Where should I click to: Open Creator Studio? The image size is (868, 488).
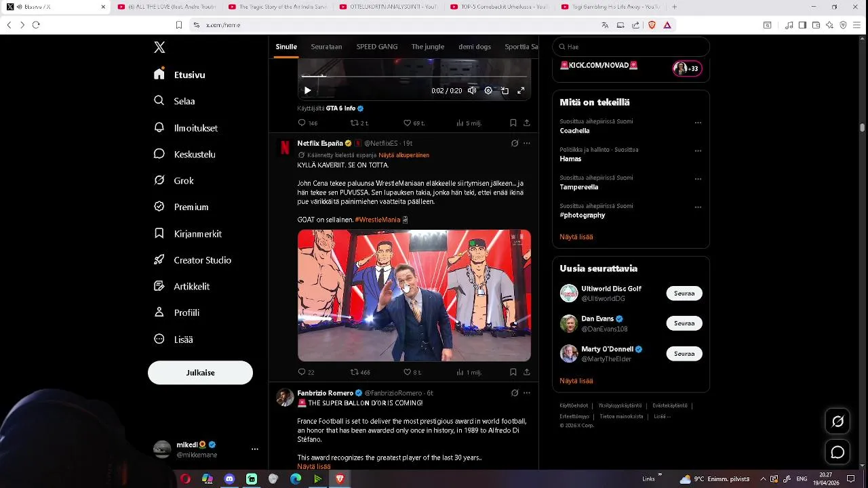(x=193, y=260)
